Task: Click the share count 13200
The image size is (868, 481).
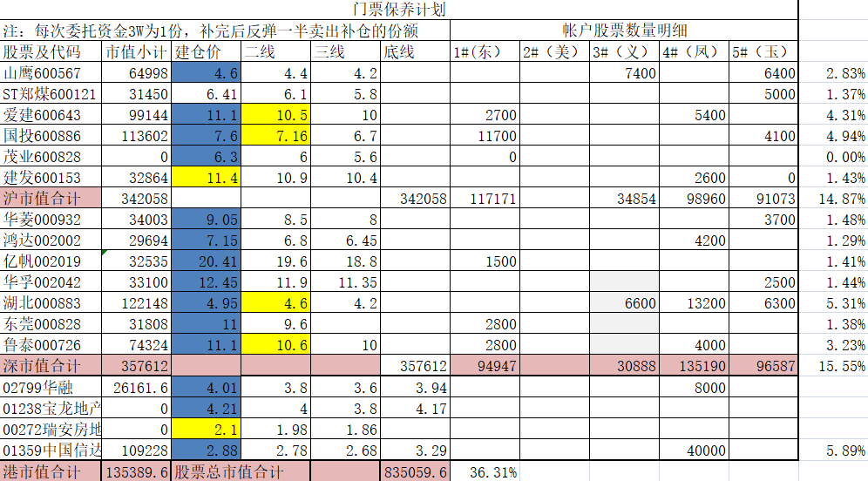Action: (695, 303)
